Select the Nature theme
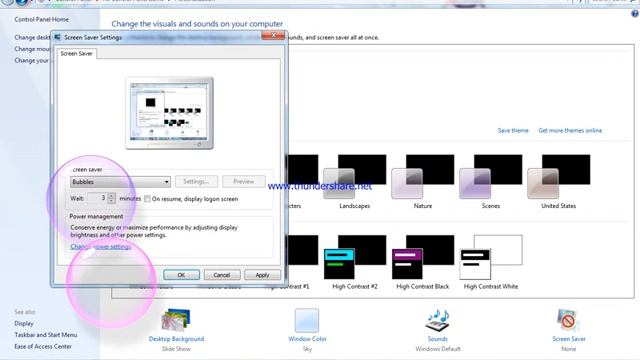The height and width of the screenshot is (360, 640). [x=423, y=182]
